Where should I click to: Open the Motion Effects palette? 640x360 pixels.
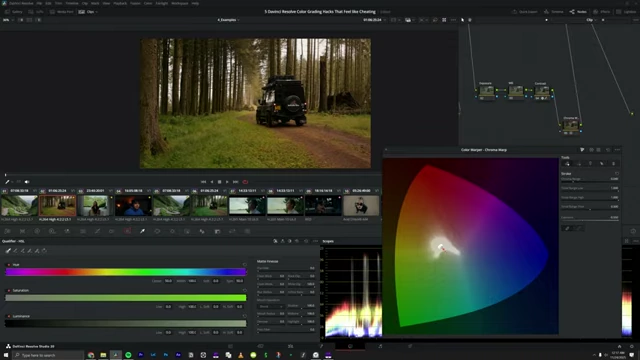pyautogui.click(x=82, y=231)
